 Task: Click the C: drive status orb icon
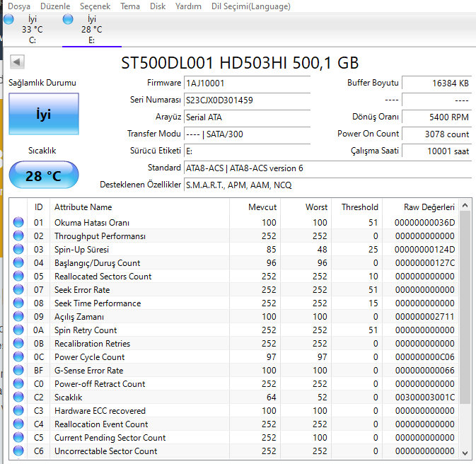point(8,19)
